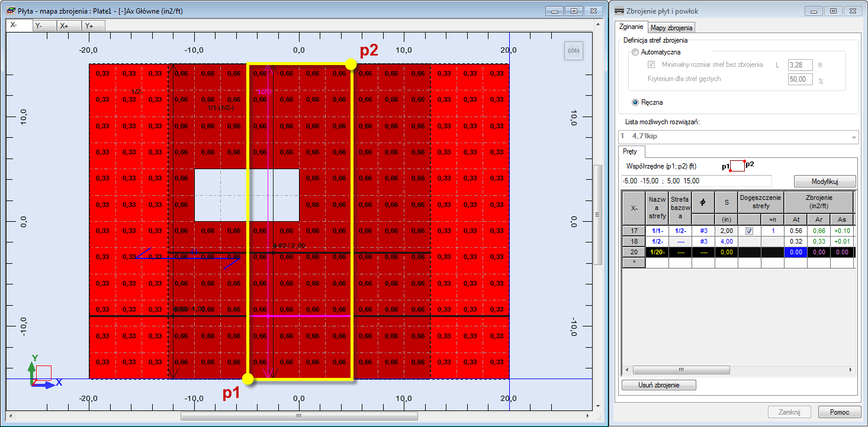This screenshot has width=868, height=427.
Task: Select the yellow p1 corner point
Action: click(x=249, y=379)
